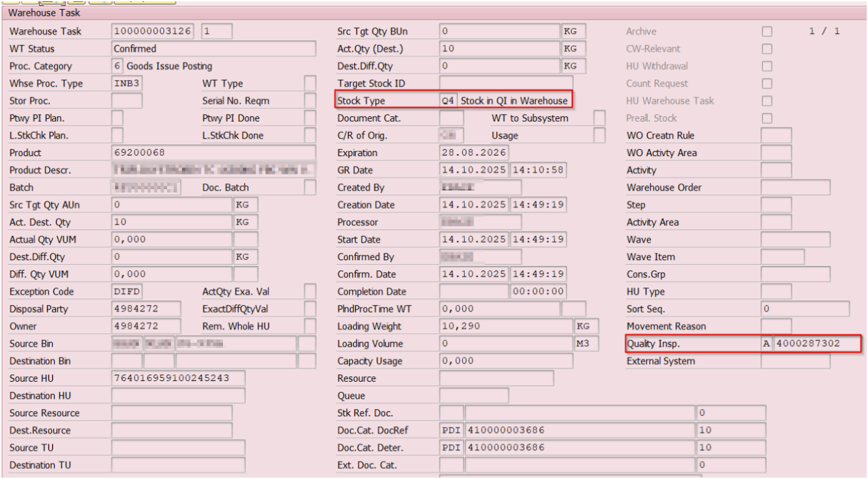Select the Disposal Party field
Viewport: 868px width, 478px height.
pyautogui.click(x=144, y=309)
